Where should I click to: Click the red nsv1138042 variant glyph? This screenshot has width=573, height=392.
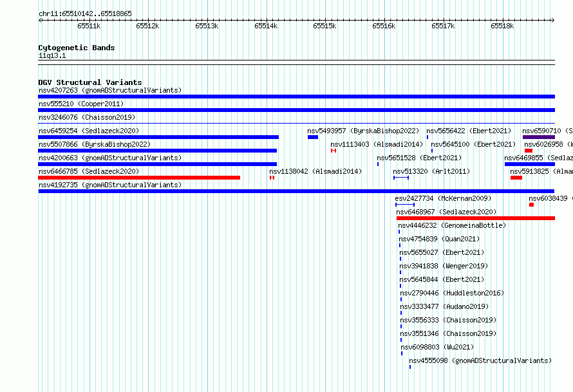(272, 178)
